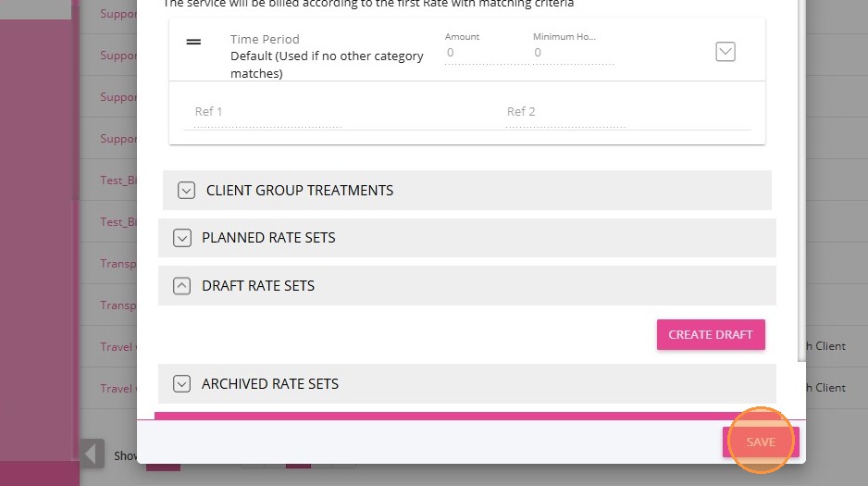Collapse the Draft Rate Sets chevron icon
Screen dimensions: 868x486
[182, 286]
